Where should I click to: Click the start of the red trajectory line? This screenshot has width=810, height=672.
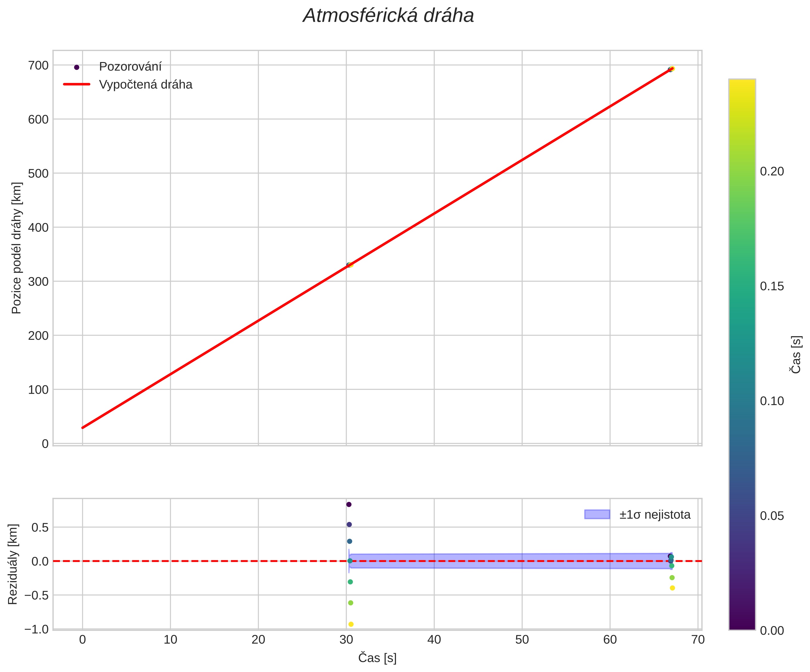click(83, 427)
